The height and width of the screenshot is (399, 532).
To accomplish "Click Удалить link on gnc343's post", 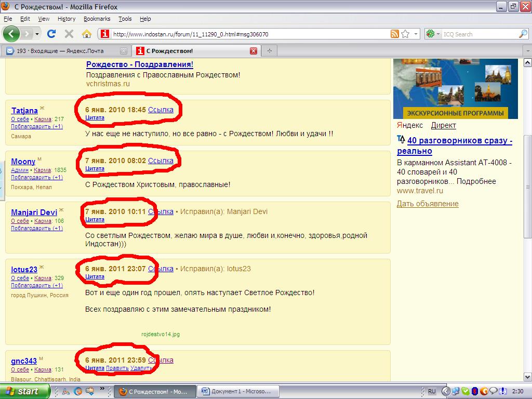I will pyautogui.click(x=141, y=368).
